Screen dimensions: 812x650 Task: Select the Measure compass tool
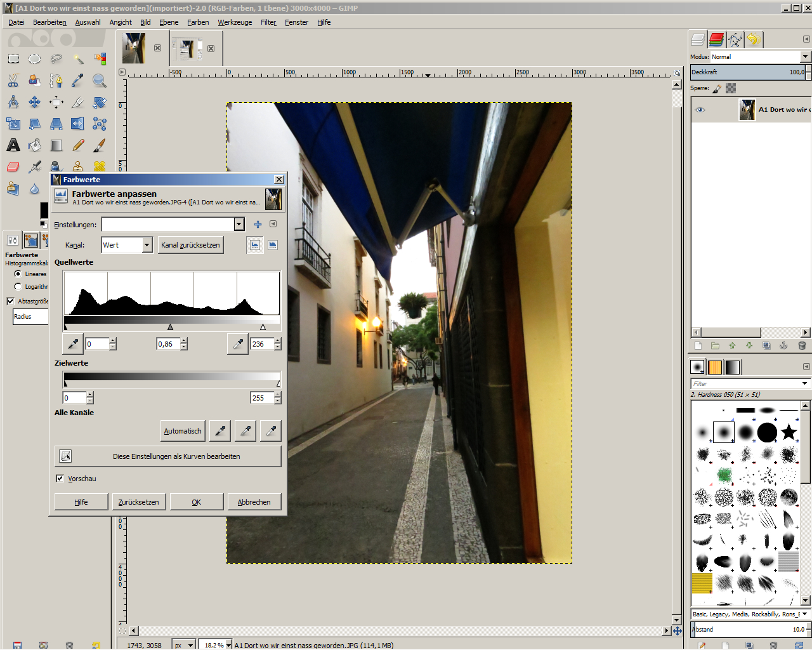click(x=13, y=102)
